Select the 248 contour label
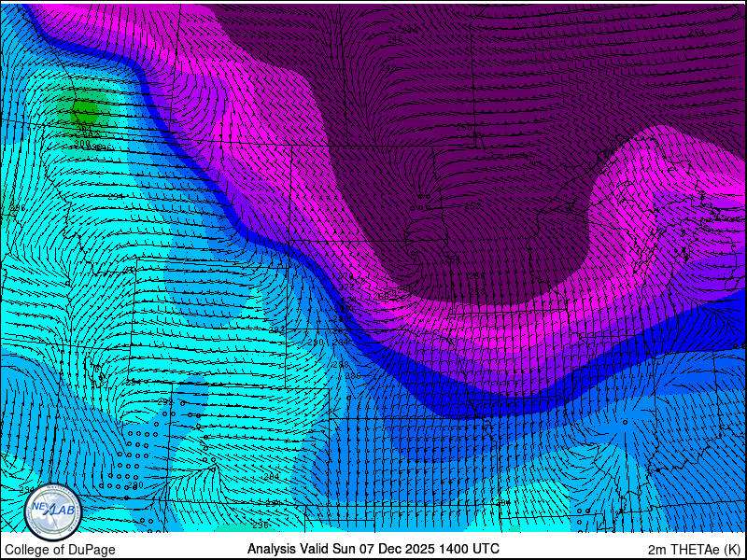Viewport: 747px width, 560px height. coord(388,68)
